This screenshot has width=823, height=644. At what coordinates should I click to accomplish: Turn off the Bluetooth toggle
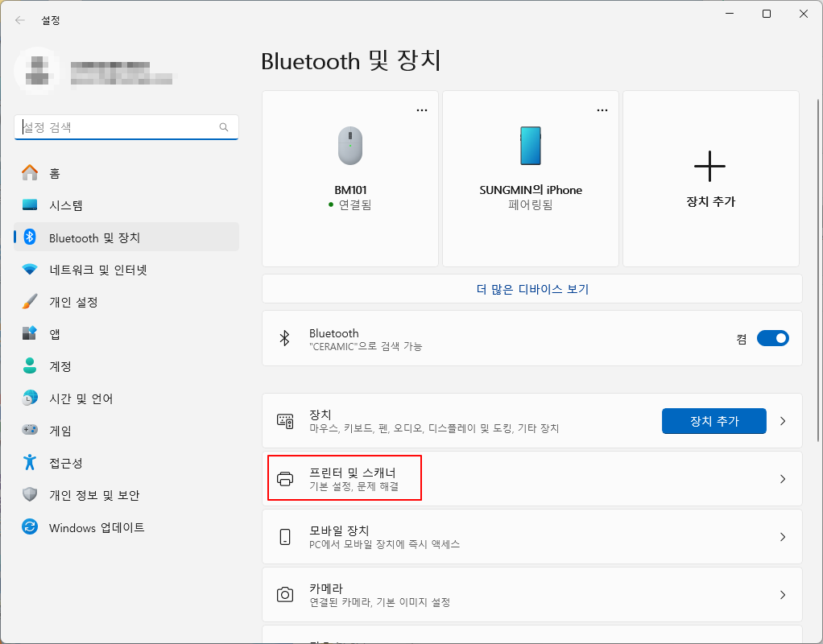[x=772, y=338]
